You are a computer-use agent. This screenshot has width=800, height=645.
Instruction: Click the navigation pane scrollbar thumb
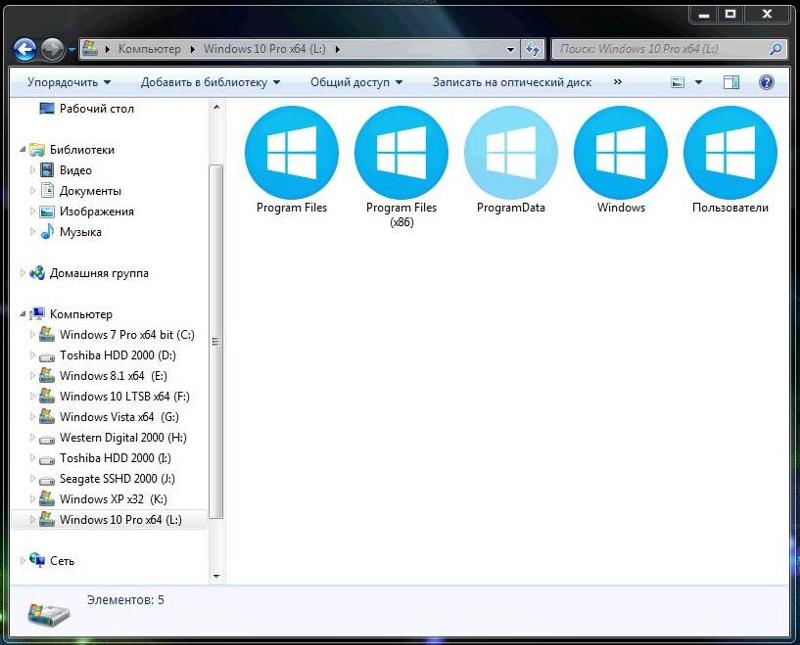216,341
